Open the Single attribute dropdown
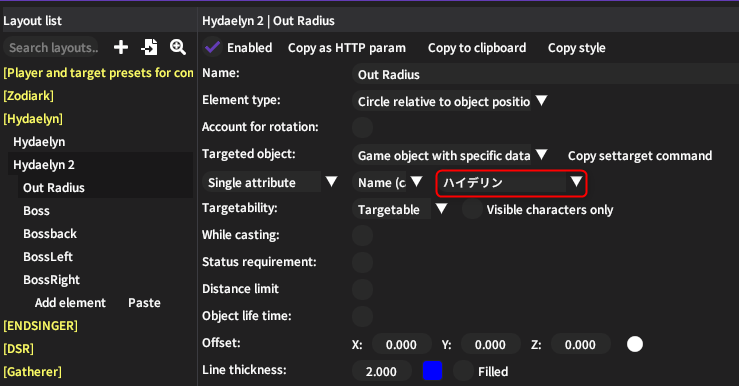The height and width of the screenshot is (386, 739). 271,182
